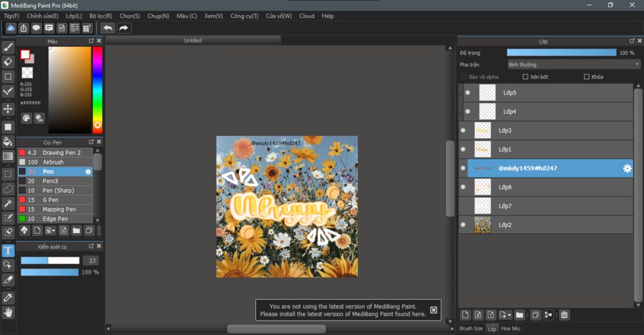Click the delete layer trash icon
The height and width of the screenshot is (335, 644).
point(564,315)
